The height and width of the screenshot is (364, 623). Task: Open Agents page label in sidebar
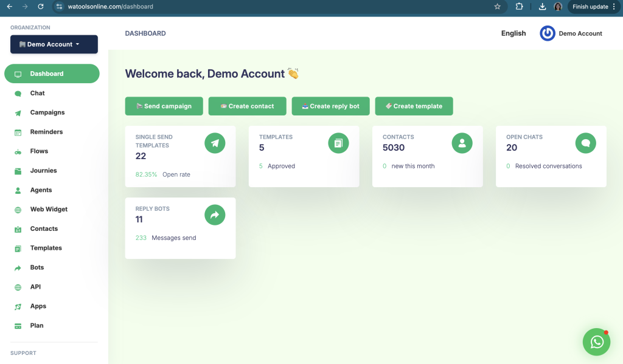[41, 190]
